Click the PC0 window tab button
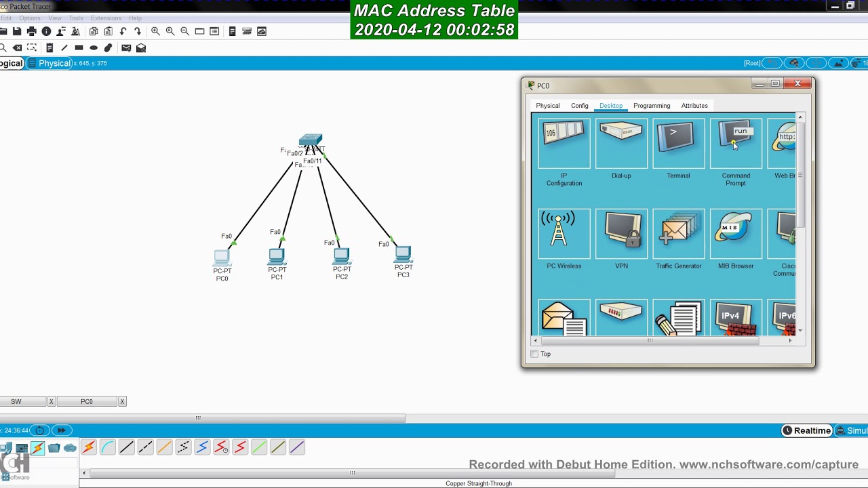868x488 pixels. click(x=87, y=401)
